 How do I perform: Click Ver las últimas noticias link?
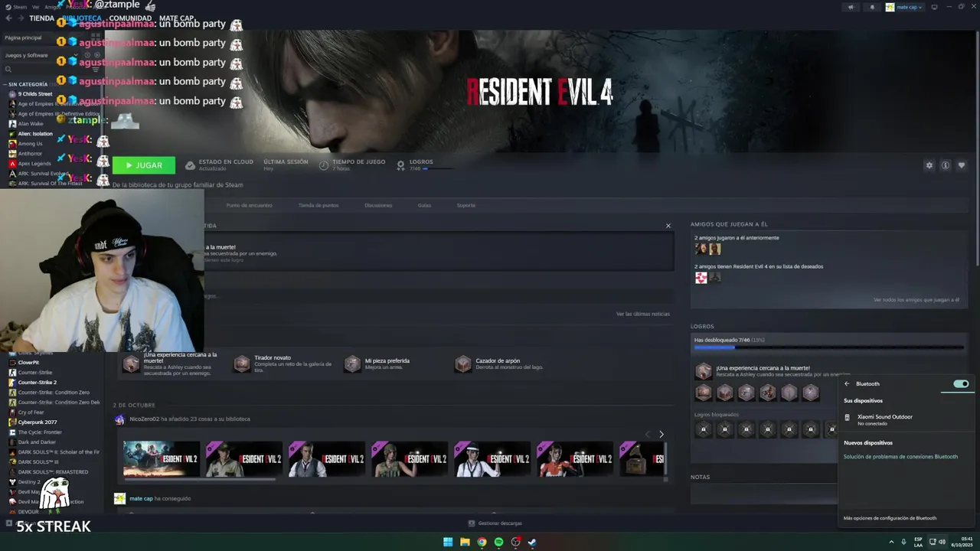pyautogui.click(x=643, y=314)
